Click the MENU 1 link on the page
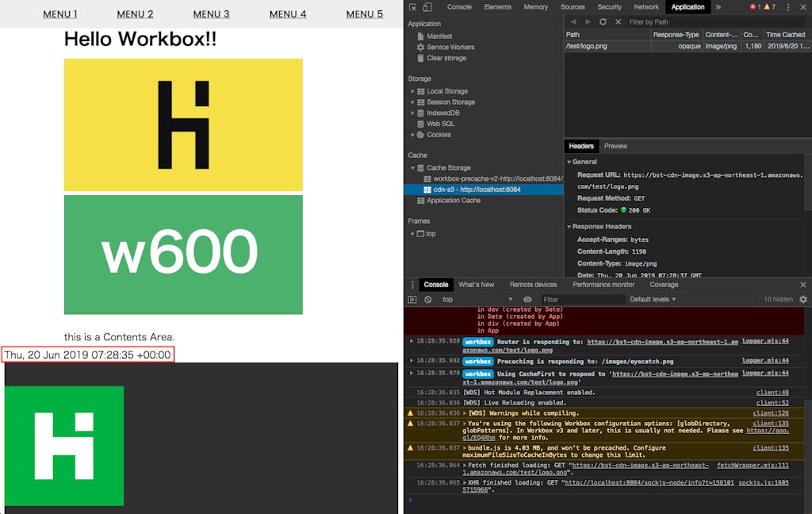Image resolution: width=812 pixels, height=514 pixels. click(x=60, y=14)
